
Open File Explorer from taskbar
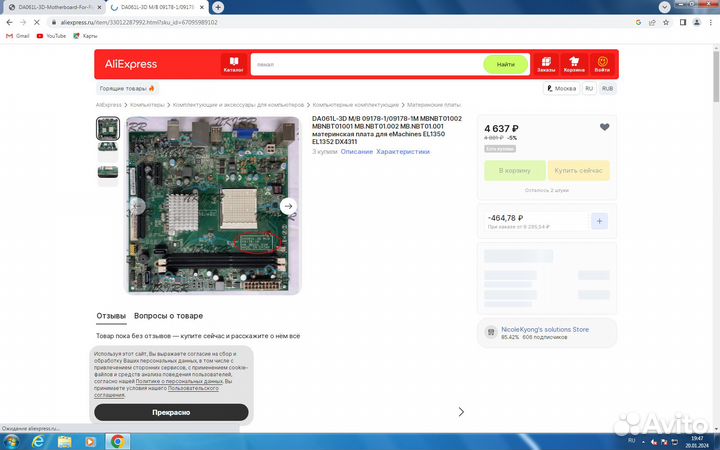[x=65, y=442]
